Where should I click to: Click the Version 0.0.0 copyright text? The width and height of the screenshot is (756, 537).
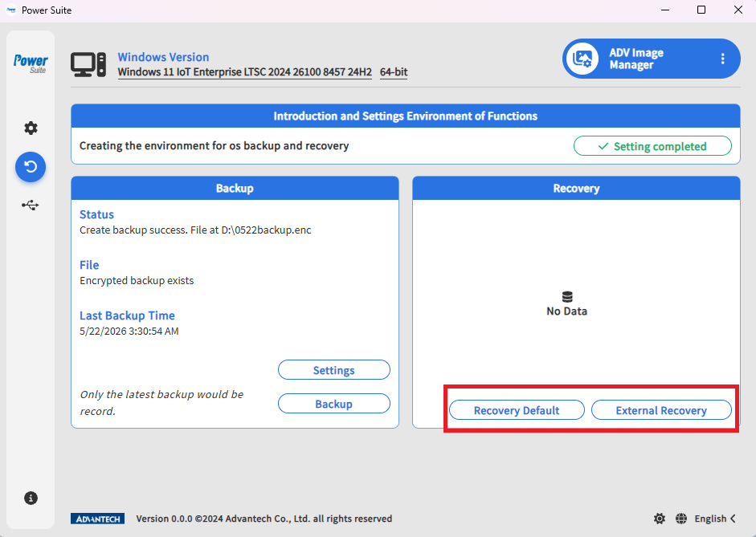click(x=264, y=519)
